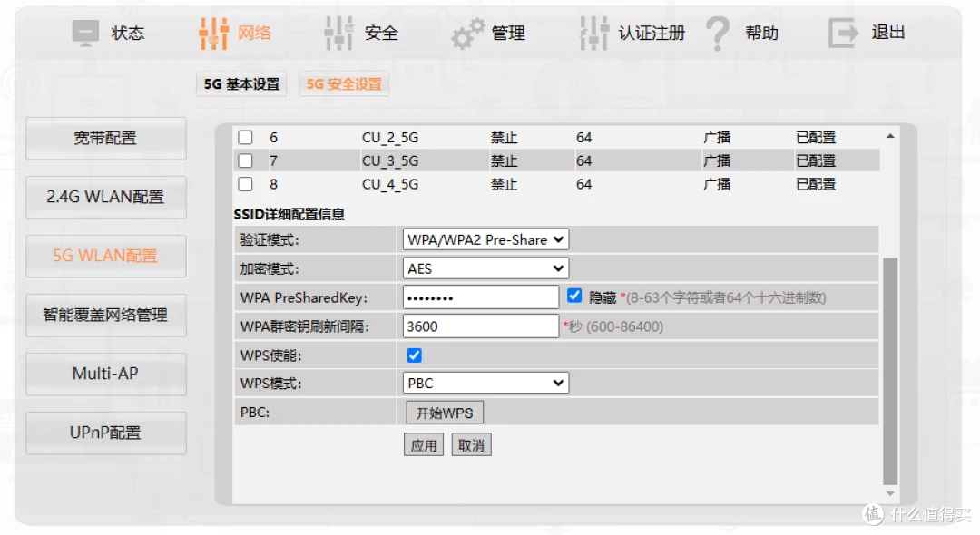Open the 网络 menu label
Screen dimensions: 980x535
(254, 33)
